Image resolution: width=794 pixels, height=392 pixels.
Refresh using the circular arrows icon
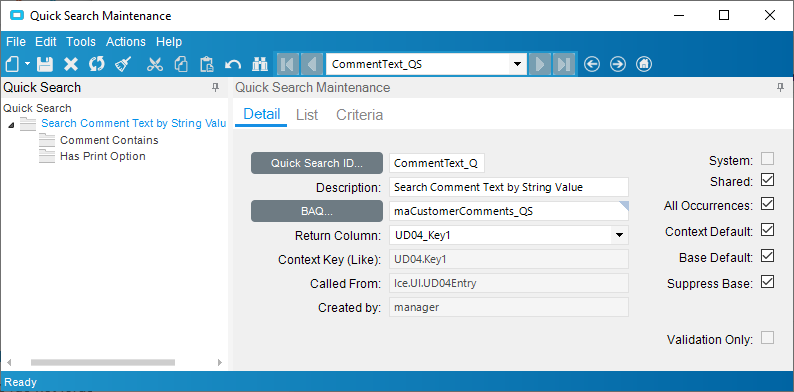pos(97,64)
